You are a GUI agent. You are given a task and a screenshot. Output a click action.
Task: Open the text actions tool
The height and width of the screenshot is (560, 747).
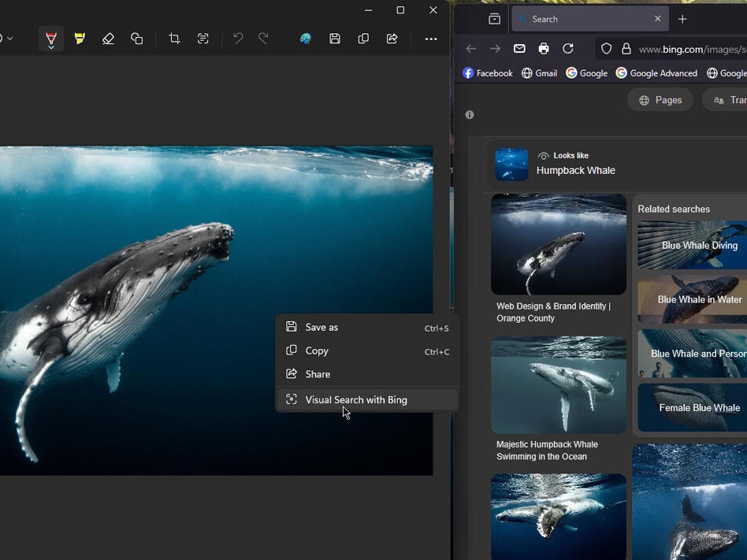pyautogui.click(x=203, y=39)
